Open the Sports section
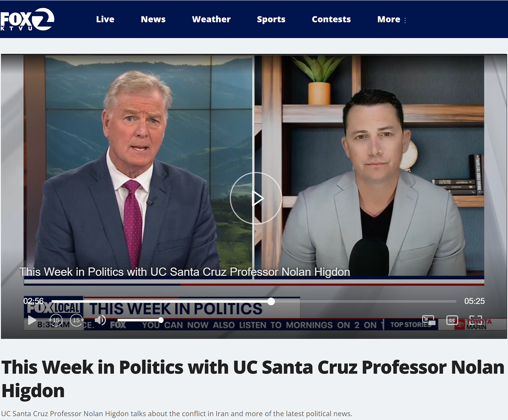508x420 pixels. pos(271,19)
